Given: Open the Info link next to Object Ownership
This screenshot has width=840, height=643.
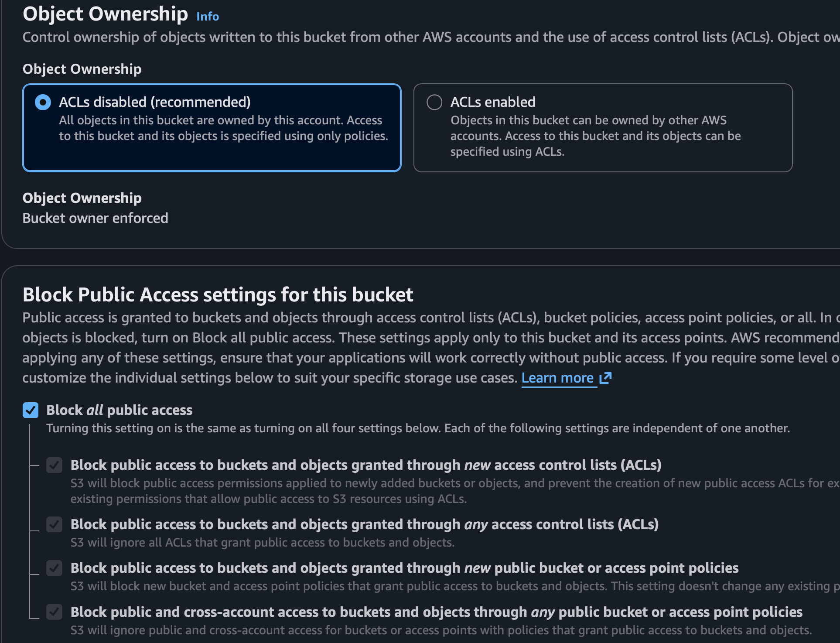Looking at the screenshot, I should pyautogui.click(x=208, y=17).
